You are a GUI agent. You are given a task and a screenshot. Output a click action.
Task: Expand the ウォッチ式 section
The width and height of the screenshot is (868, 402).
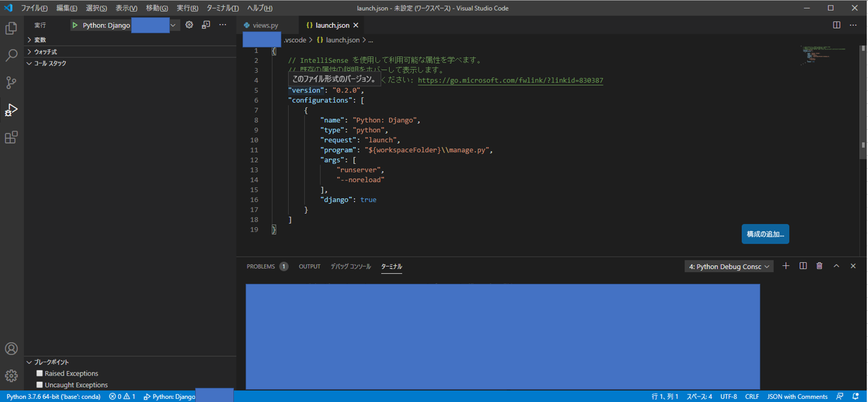pyautogui.click(x=130, y=52)
